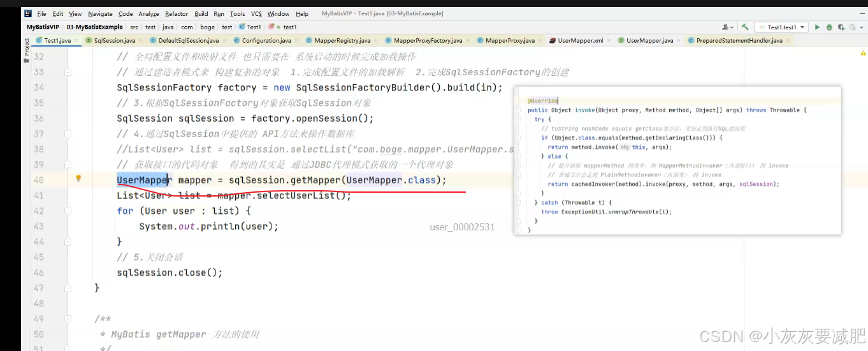
Task: Run with coverage using the shield icon
Action: (841, 27)
